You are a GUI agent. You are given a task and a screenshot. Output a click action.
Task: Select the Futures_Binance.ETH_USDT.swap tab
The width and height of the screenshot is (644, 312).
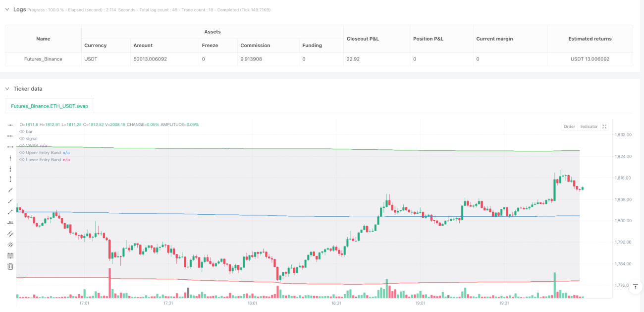(50, 106)
